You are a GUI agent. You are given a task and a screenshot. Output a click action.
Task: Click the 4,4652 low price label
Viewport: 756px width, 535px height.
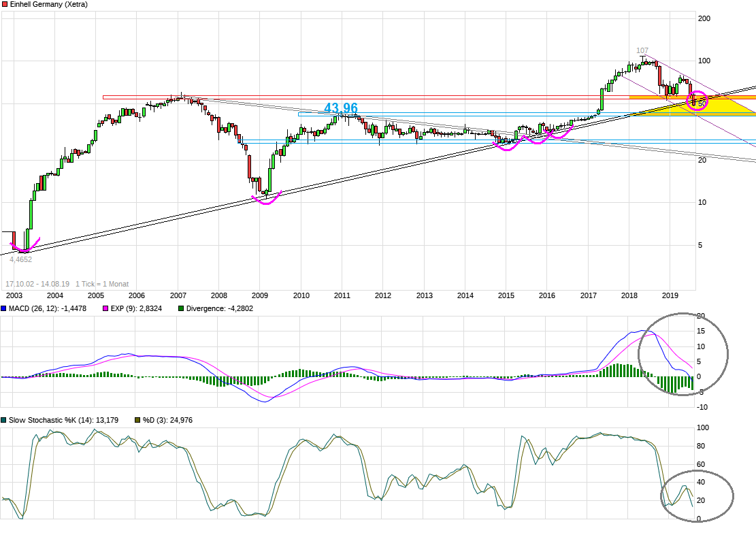tap(20, 259)
